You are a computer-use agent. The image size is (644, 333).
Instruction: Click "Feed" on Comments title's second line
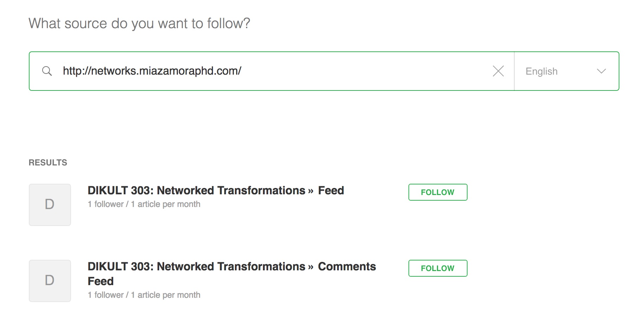coord(101,281)
